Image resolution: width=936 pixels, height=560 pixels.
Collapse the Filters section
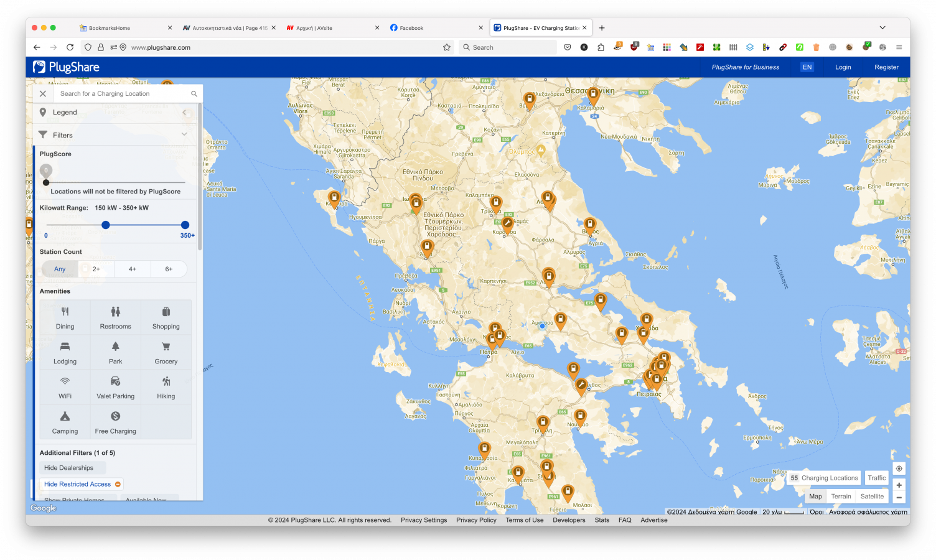pos(115,135)
